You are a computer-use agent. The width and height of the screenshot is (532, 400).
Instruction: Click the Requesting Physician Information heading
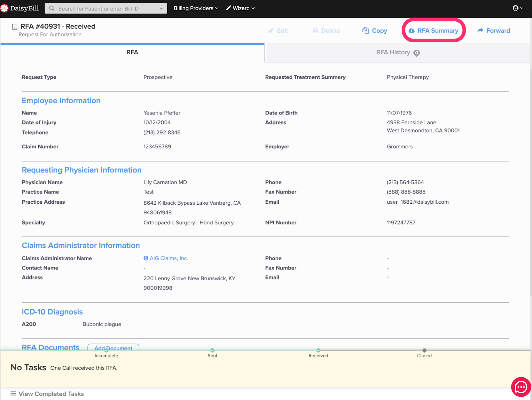[82, 170]
